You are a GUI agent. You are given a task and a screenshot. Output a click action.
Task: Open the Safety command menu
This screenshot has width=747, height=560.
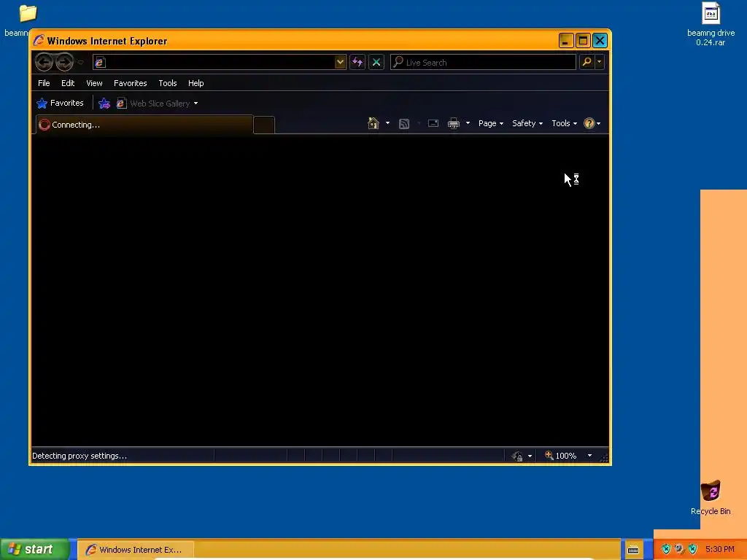point(527,123)
